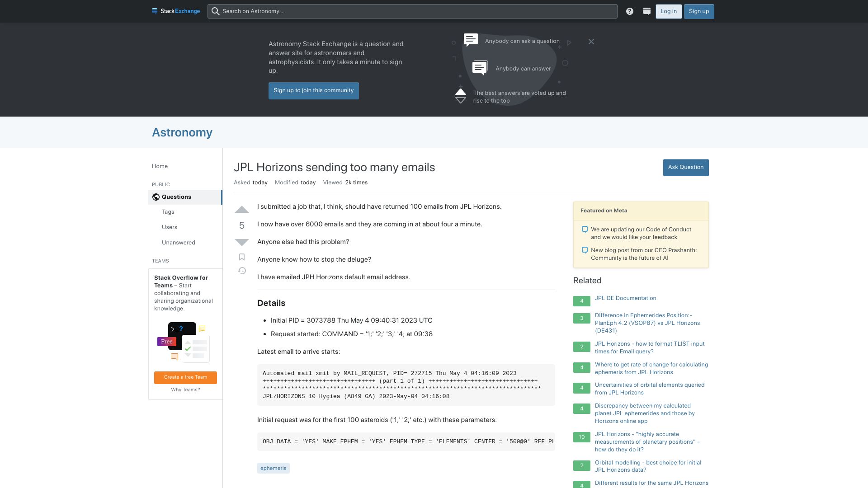Click Create a free Team button
Viewport: 868px width, 488px height.
tap(185, 378)
